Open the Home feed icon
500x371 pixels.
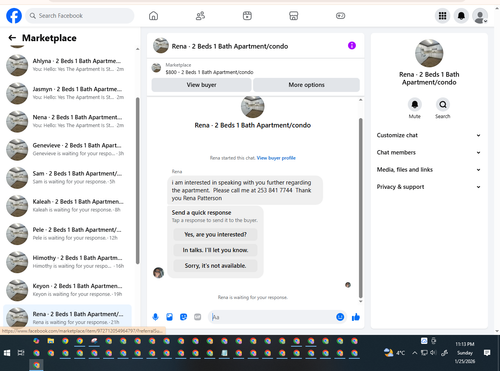(x=153, y=16)
